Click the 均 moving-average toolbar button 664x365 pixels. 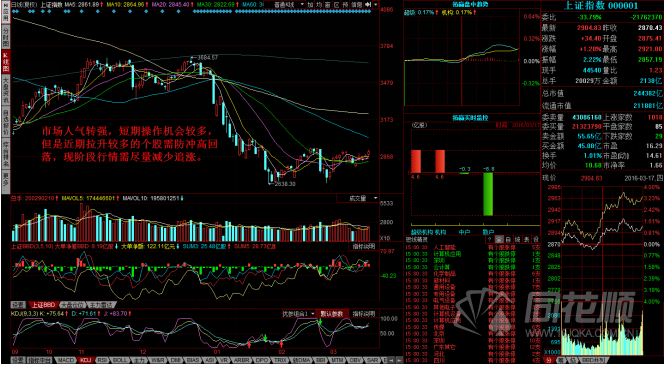(x=319, y=4)
